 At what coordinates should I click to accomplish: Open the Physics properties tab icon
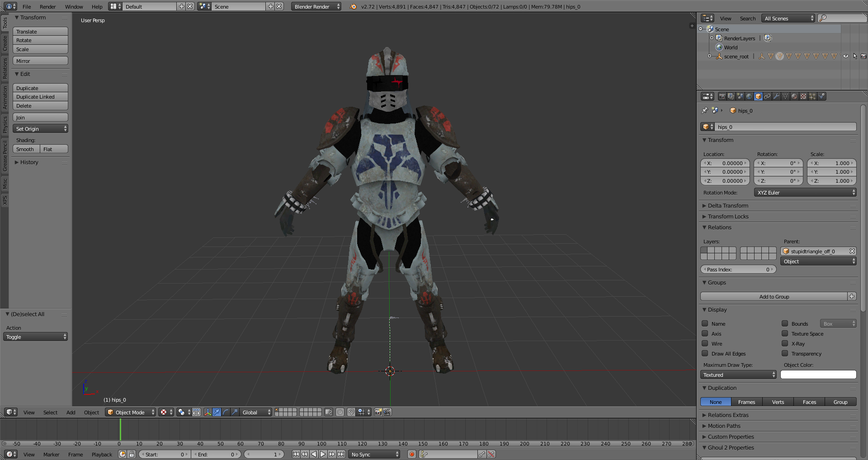pyautogui.click(x=821, y=96)
